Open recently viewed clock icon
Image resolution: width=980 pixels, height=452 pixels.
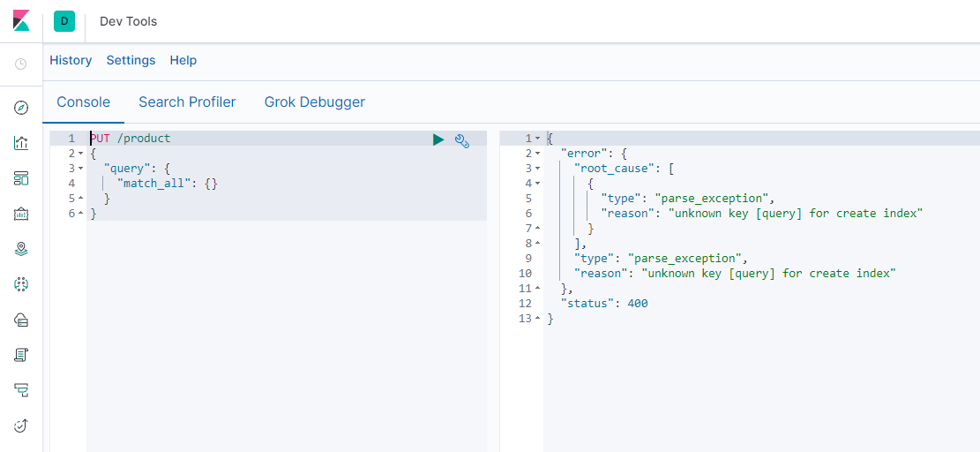point(20,64)
